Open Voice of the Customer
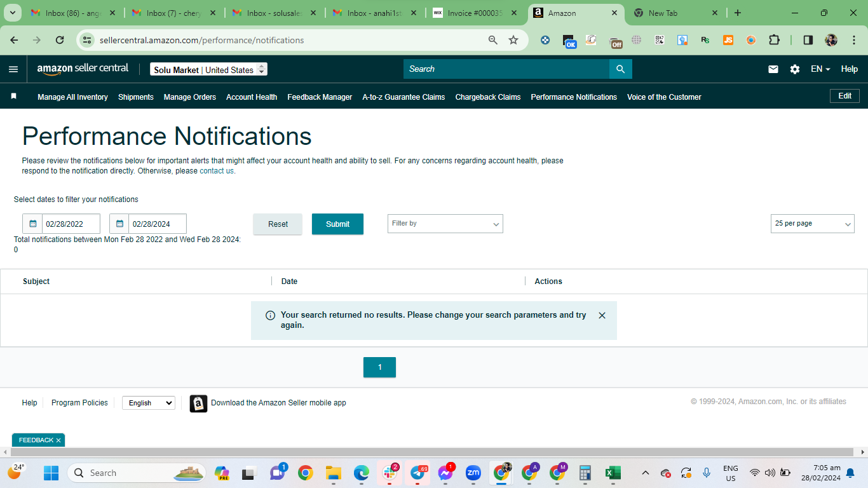 [664, 97]
